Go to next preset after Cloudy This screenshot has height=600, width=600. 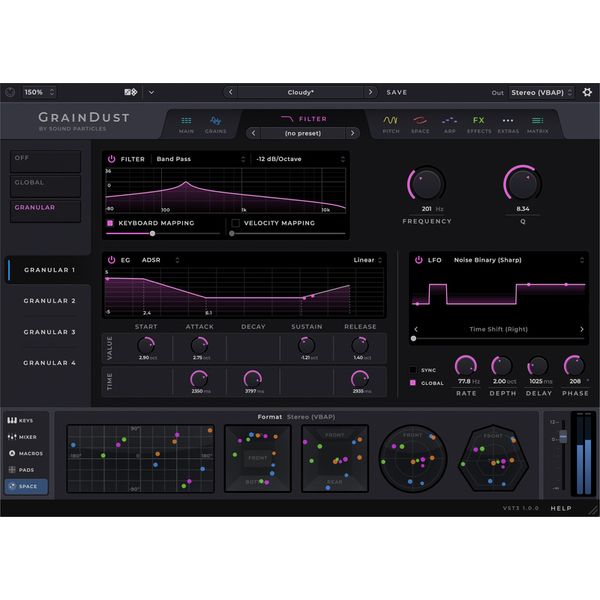[x=370, y=92]
